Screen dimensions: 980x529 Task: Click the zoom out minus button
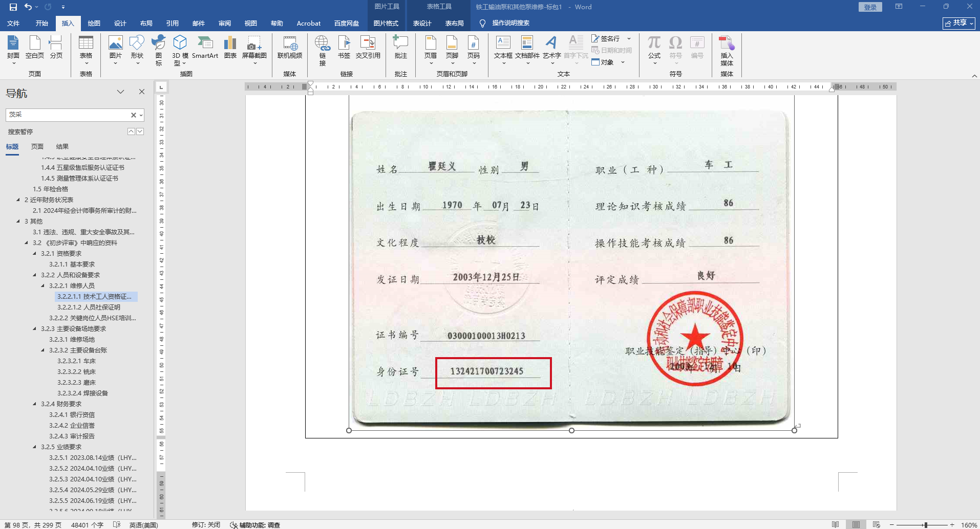coord(891,525)
